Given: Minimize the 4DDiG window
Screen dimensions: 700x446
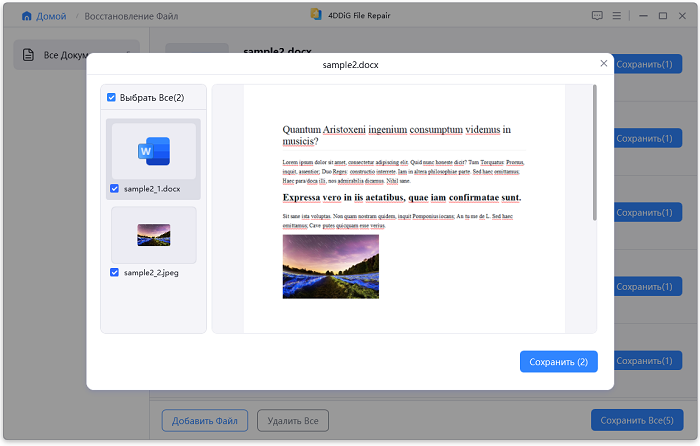Looking at the screenshot, I should click(643, 16).
